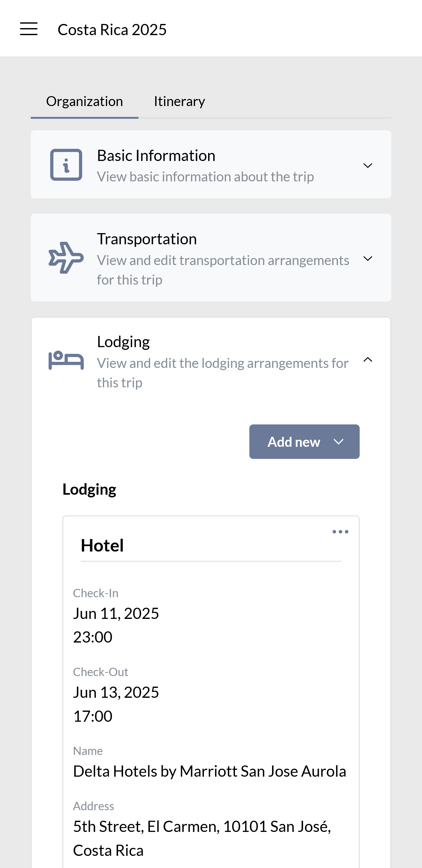The width and height of the screenshot is (422, 868).
Task: Click the Transportation heading text
Action: pyautogui.click(x=147, y=239)
